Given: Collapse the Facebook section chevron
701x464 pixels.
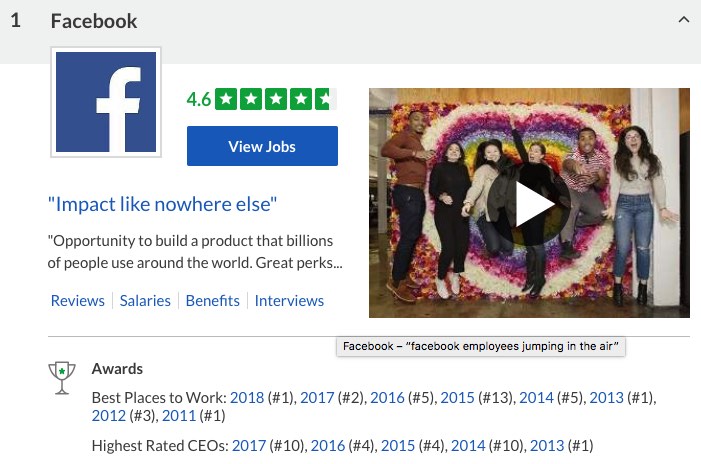Looking at the screenshot, I should [x=684, y=20].
